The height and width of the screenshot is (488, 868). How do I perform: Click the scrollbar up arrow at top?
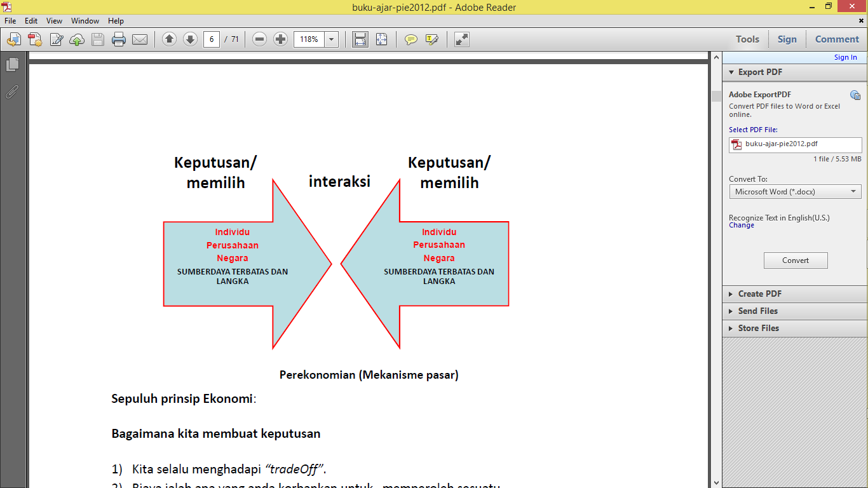click(716, 56)
